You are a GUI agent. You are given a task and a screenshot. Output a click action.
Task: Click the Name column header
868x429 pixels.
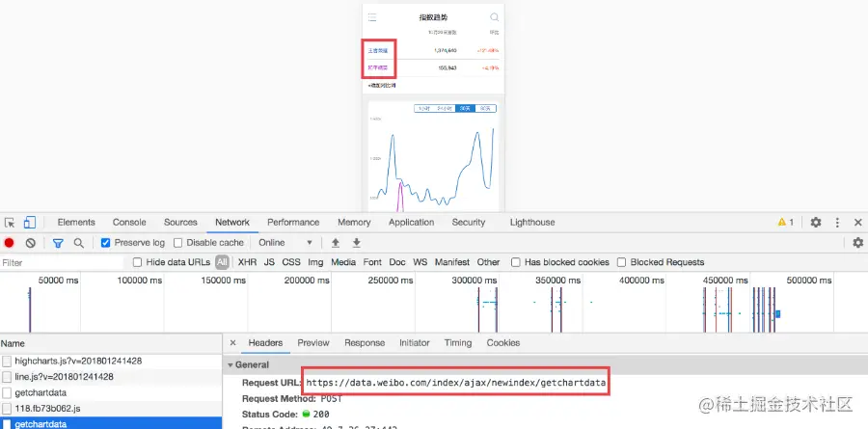pos(111,343)
